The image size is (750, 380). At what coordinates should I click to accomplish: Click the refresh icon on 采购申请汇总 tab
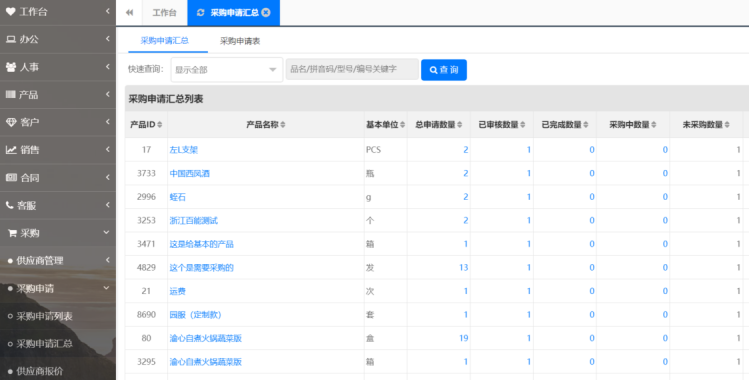(x=200, y=13)
